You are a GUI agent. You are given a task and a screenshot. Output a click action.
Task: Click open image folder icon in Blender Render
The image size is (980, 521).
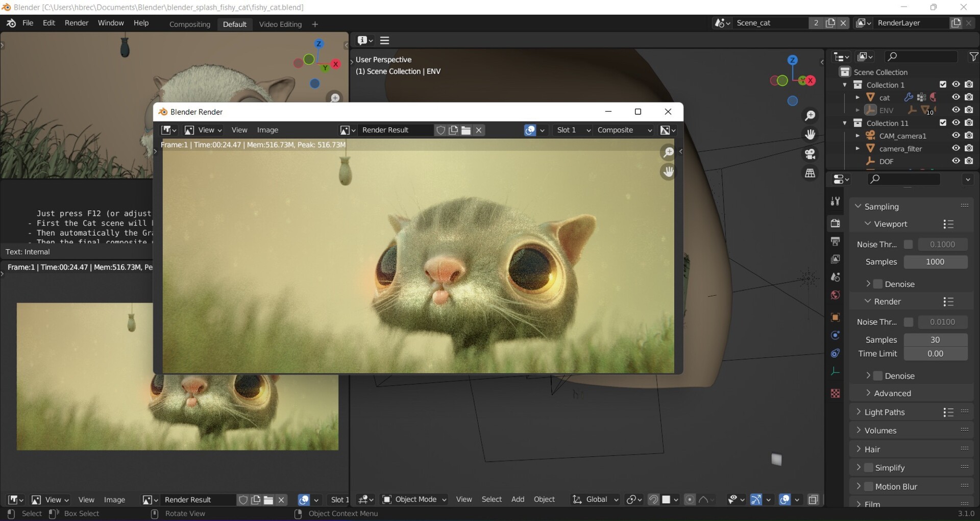pyautogui.click(x=466, y=130)
